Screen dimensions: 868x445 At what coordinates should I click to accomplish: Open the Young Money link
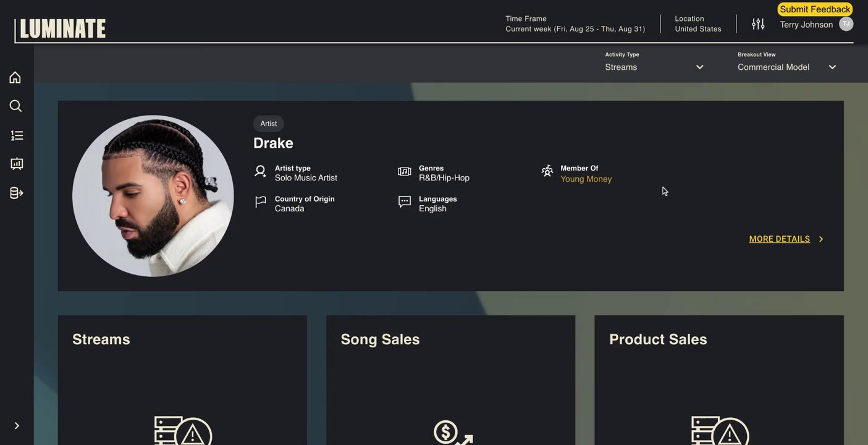point(586,179)
